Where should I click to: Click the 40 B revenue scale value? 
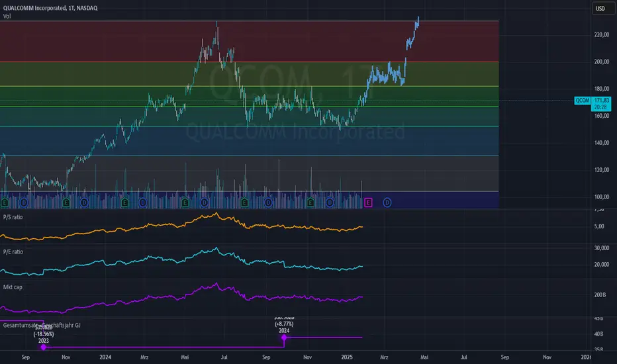click(x=598, y=334)
